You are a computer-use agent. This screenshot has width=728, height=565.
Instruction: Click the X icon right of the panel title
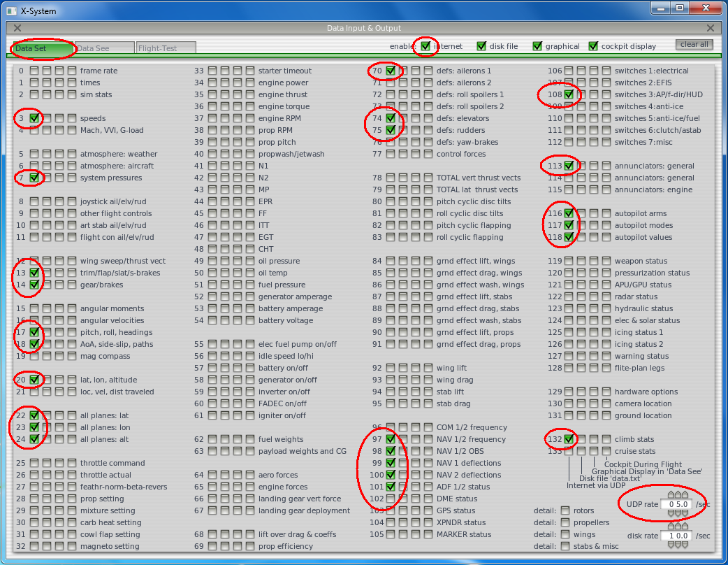[711, 28]
